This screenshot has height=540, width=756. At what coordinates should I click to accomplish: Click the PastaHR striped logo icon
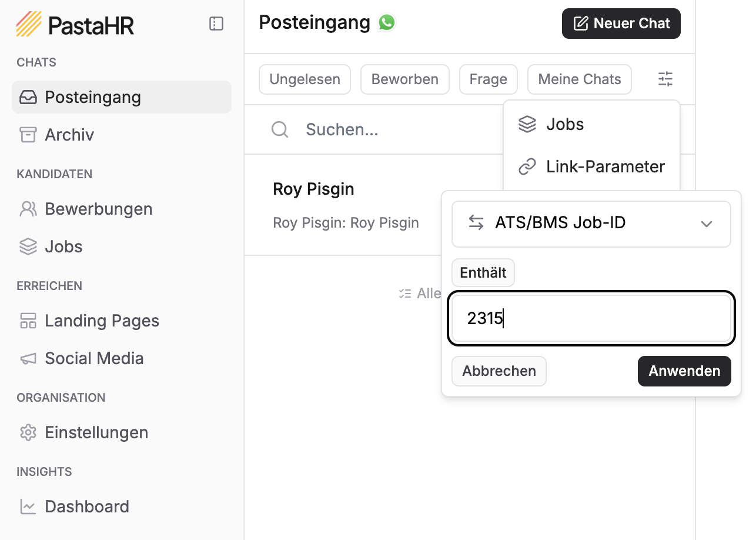(x=29, y=24)
